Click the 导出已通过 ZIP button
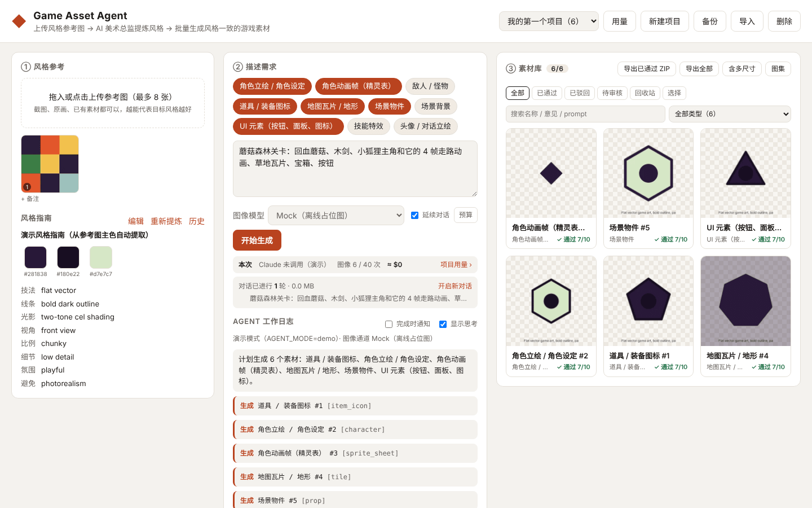The image size is (812, 508). [x=646, y=69]
